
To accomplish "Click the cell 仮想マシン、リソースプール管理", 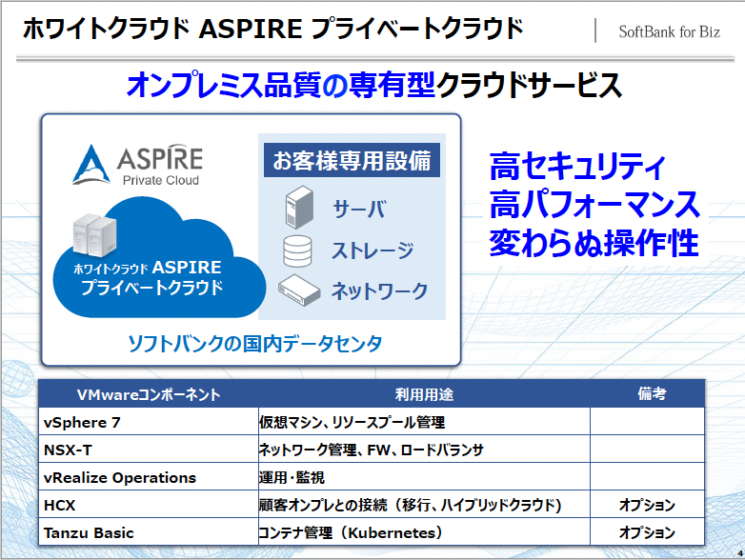I will pos(424,422).
